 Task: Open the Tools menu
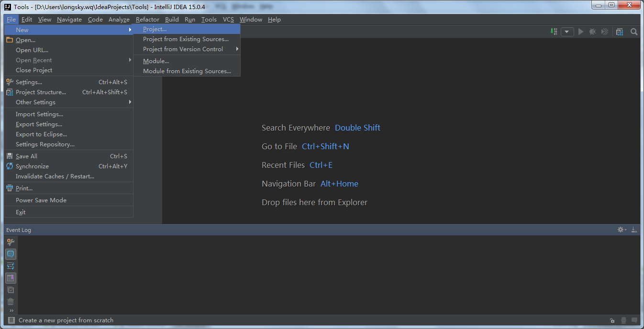tap(209, 20)
